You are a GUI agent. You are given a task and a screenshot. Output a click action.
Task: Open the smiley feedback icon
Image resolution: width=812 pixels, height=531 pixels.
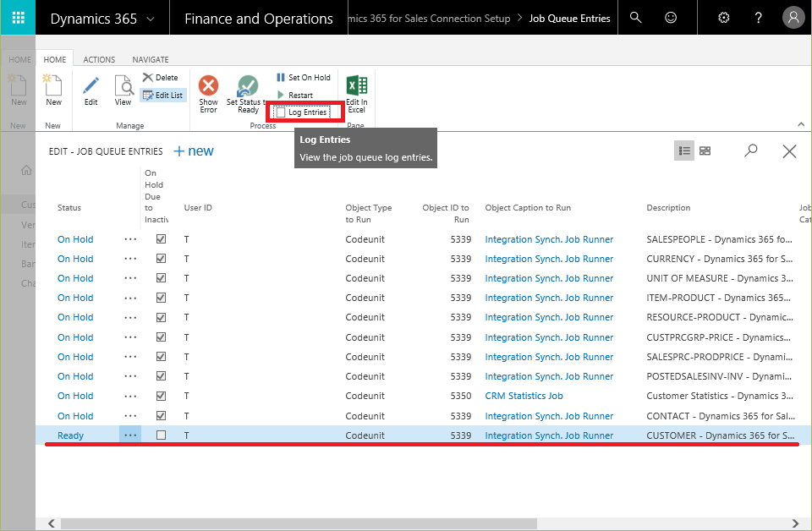671,18
